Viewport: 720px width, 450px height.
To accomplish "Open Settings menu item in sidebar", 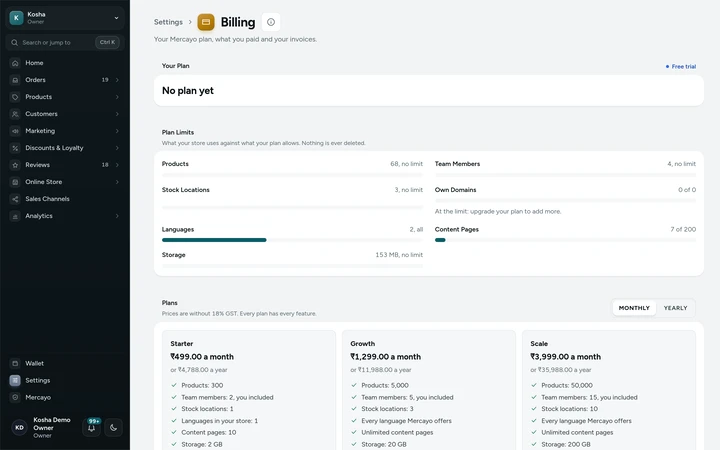I will (65, 380).
